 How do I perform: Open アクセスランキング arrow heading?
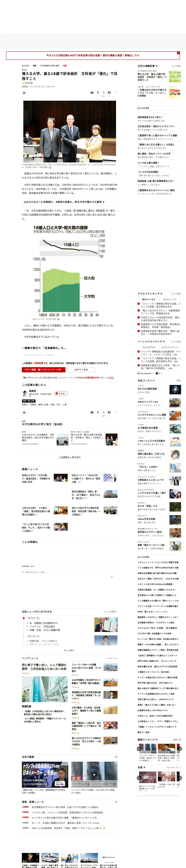point(150,294)
